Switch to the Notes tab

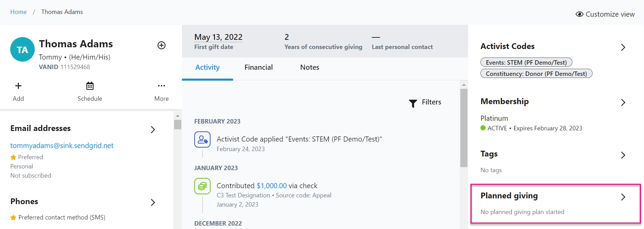pos(310,67)
